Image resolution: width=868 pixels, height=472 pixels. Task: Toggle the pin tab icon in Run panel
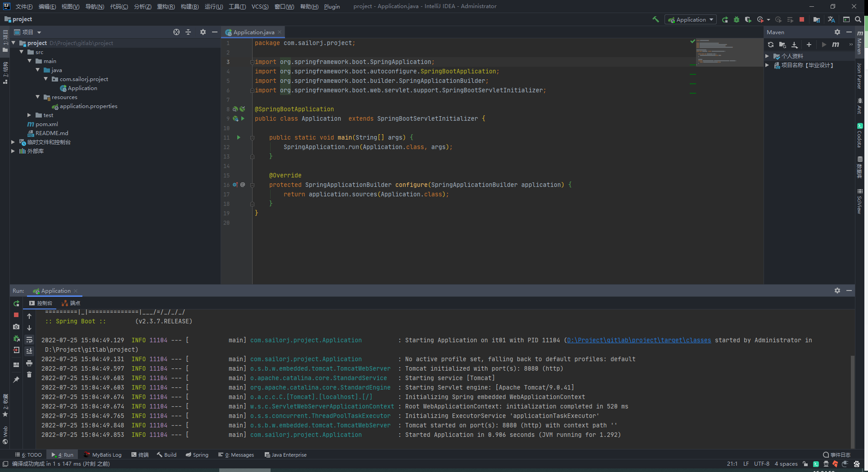(16, 380)
